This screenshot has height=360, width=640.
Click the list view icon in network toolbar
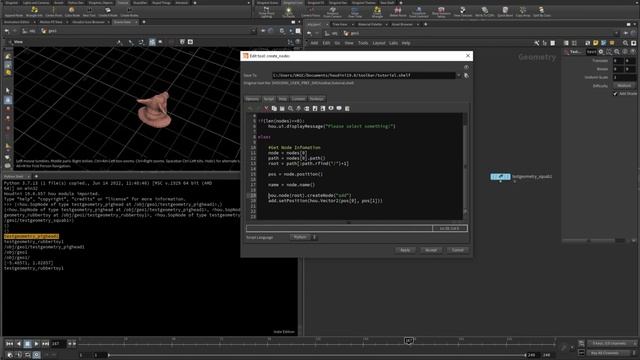coord(566,43)
